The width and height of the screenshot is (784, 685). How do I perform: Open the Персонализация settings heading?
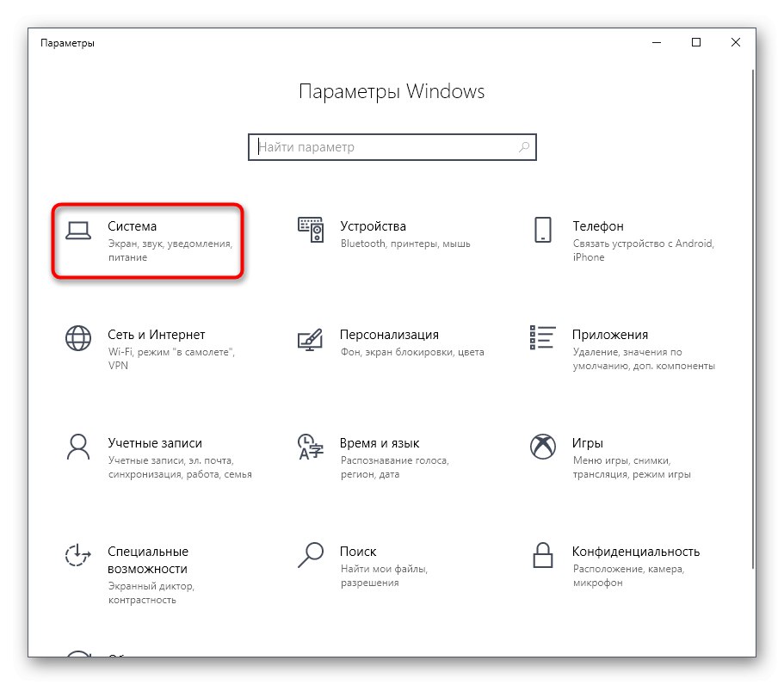(x=390, y=335)
